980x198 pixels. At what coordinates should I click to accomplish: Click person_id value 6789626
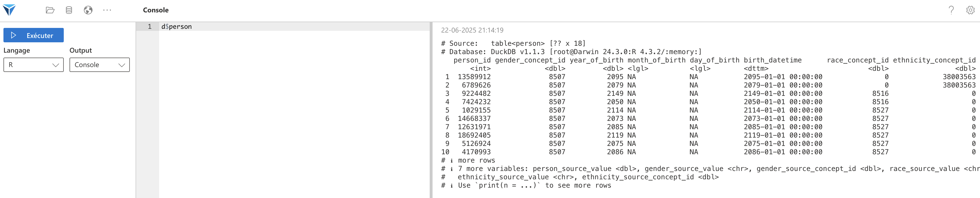coord(476,85)
